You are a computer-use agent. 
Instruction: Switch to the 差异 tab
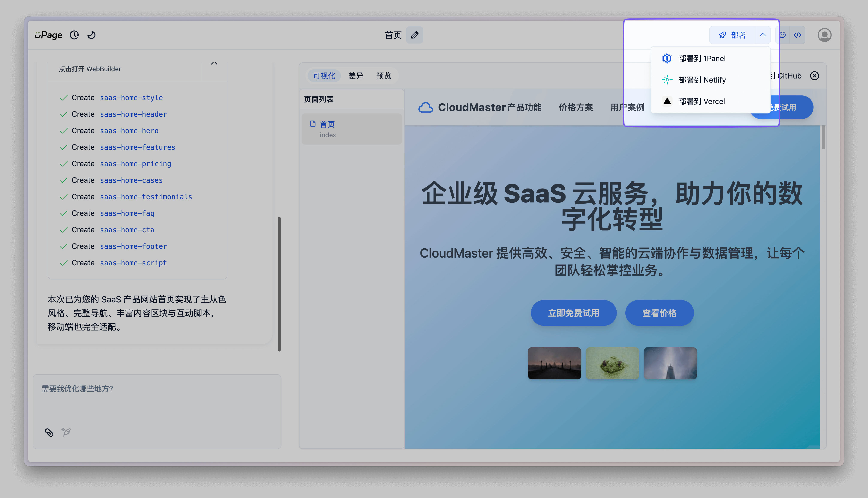[x=355, y=75]
